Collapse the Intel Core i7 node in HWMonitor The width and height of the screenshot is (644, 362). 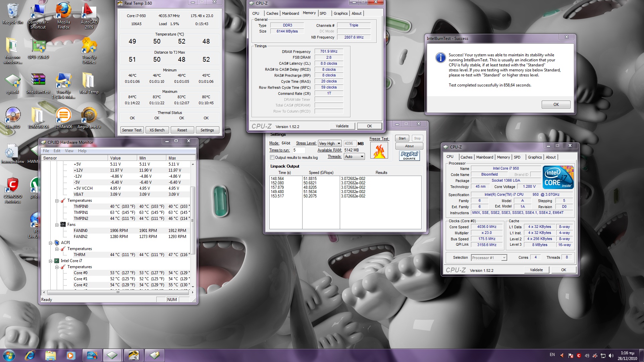[51, 261]
